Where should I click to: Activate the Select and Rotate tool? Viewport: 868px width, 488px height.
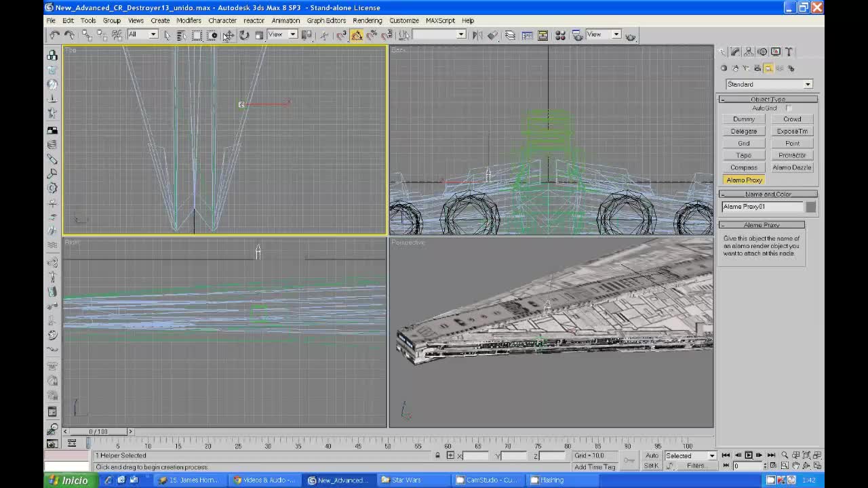click(244, 35)
